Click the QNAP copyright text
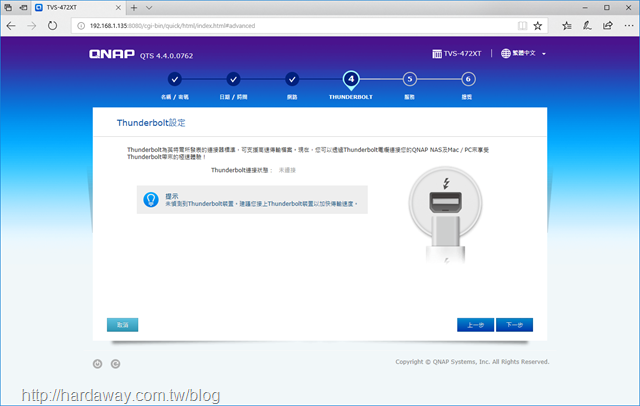The image size is (640, 406). tap(472, 362)
